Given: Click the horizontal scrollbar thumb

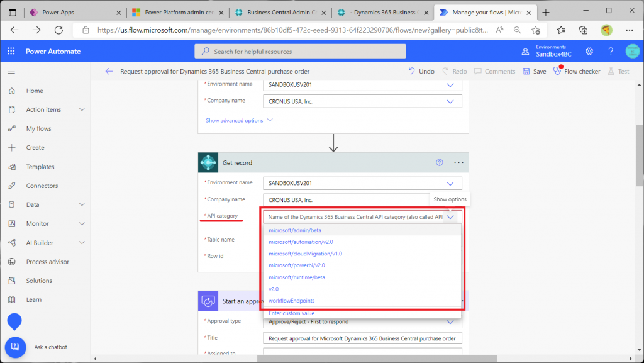Looking at the screenshot, I should tap(377, 359).
